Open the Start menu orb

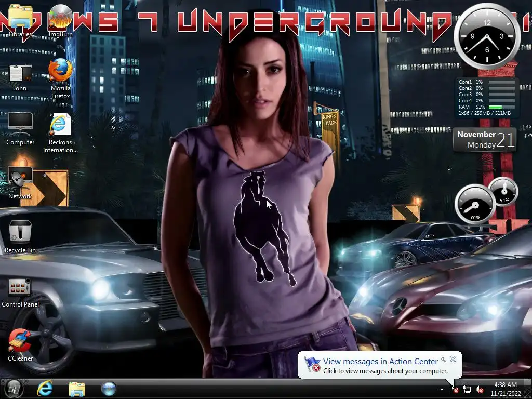tap(14, 389)
